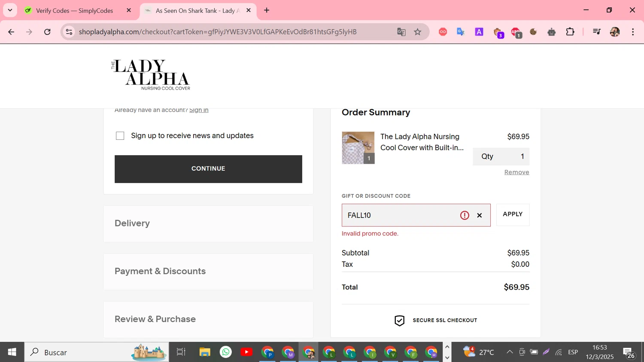Image resolution: width=644 pixels, height=362 pixels.
Task: Go back to the previous page
Action: coord(11,32)
